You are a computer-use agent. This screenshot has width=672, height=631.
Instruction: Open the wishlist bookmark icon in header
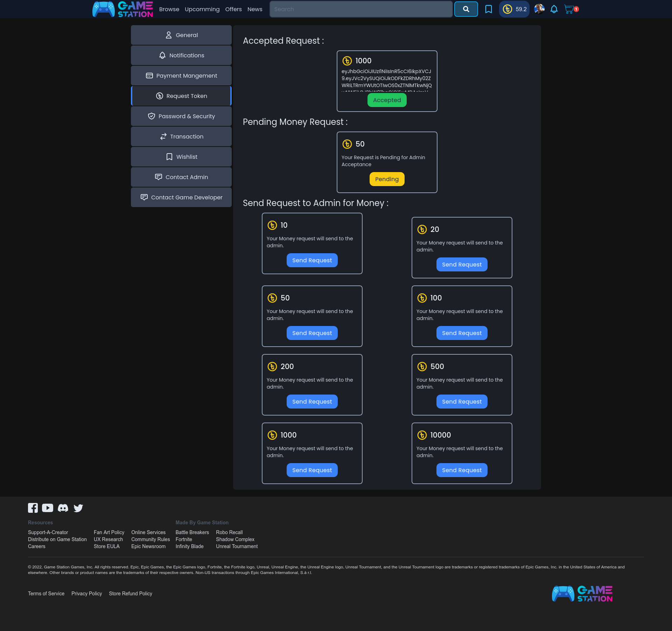[x=488, y=9]
